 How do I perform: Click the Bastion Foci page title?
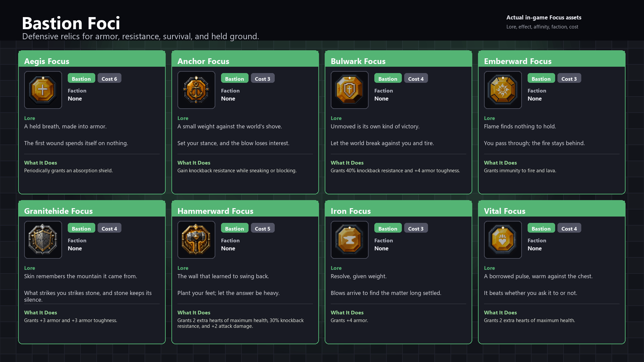click(x=71, y=23)
